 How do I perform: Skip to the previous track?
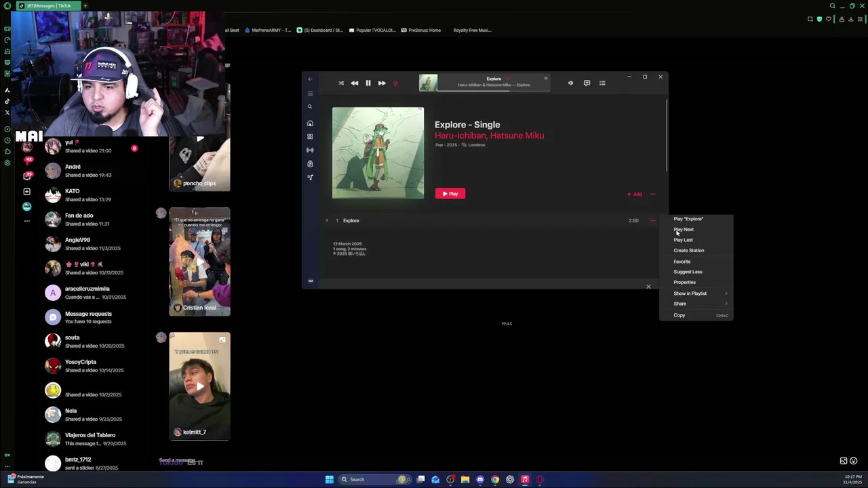354,83
